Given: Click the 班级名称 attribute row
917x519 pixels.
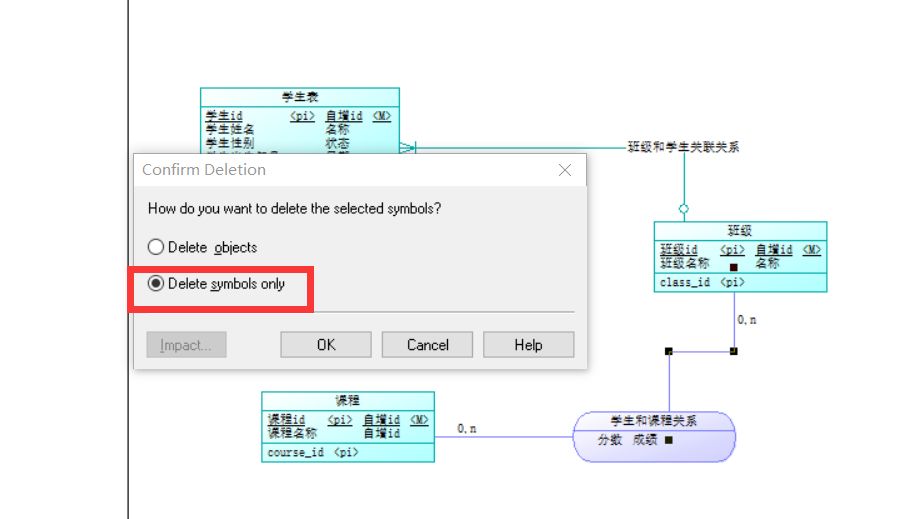Looking at the screenshot, I should coord(740,263).
